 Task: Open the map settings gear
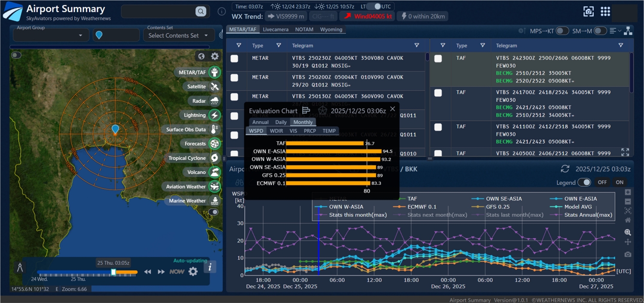tap(215, 56)
